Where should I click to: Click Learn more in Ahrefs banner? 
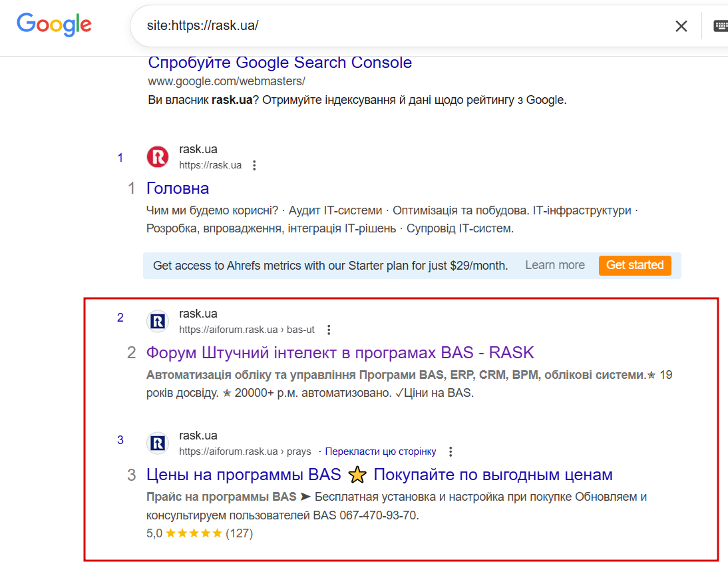554,265
